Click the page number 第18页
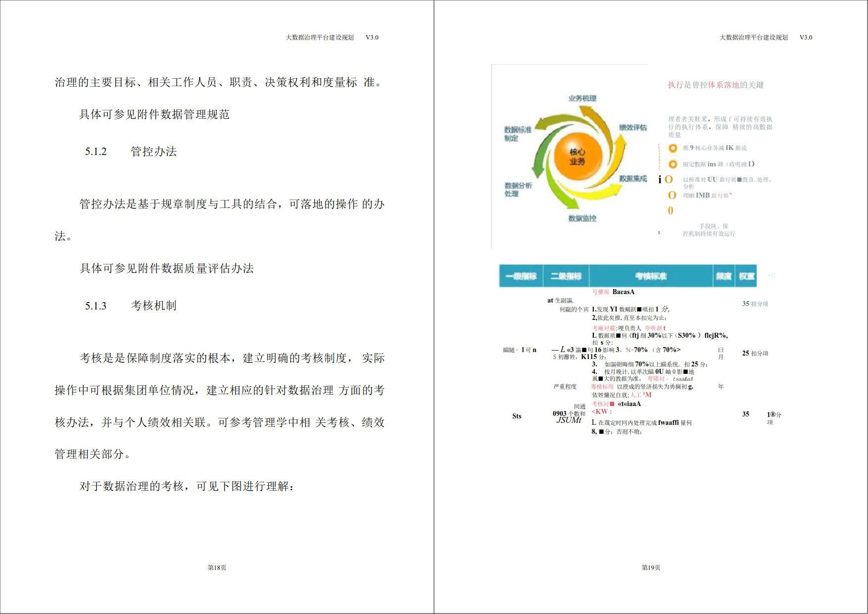Image resolution: width=868 pixels, height=614 pixels. [217, 567]
